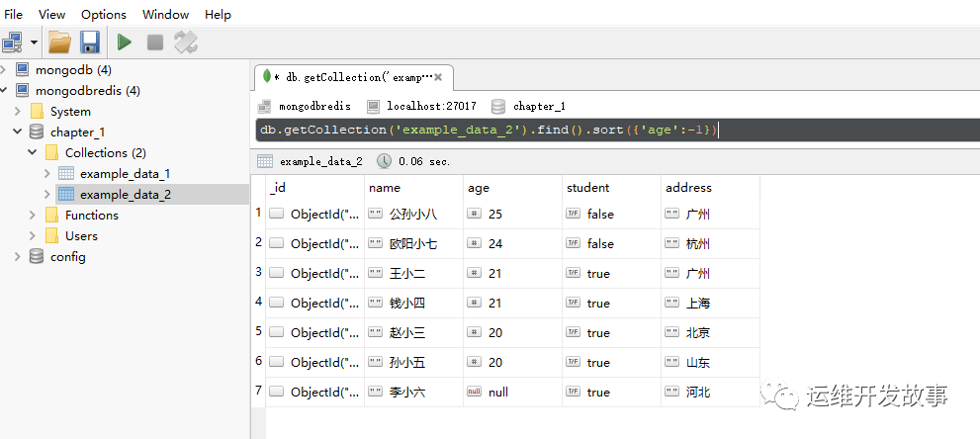Select the age cell 25
980x439 pixels.
point(512,215)
